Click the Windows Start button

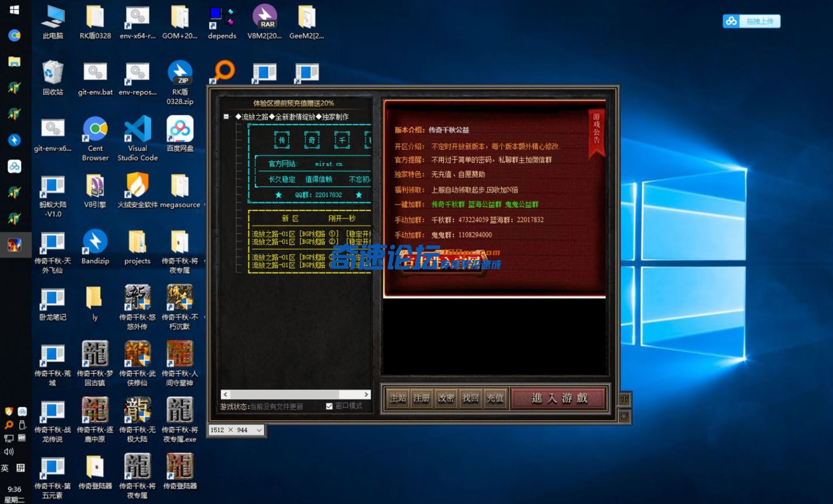(x=15, y=10)
